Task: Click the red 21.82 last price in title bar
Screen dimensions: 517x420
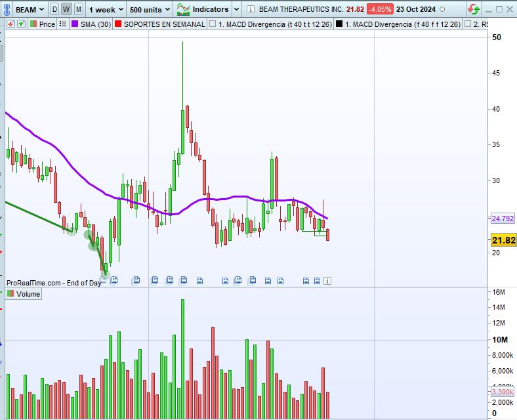Action: coord(355,9)
